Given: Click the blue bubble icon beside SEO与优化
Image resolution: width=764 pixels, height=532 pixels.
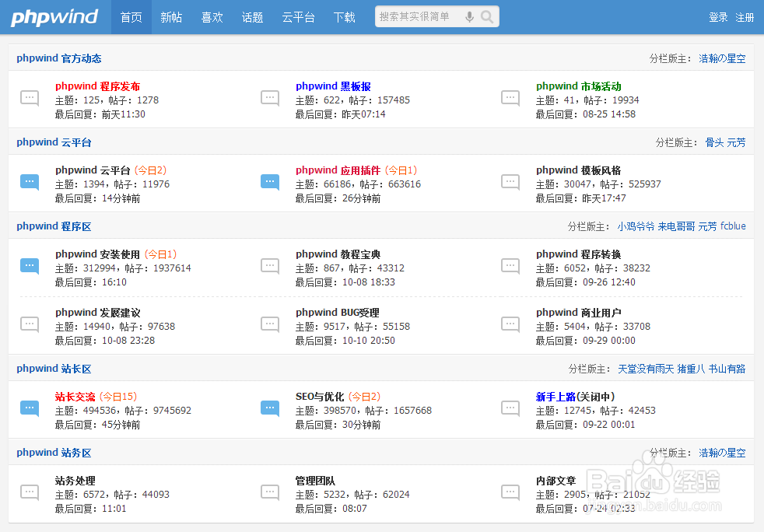Looking at the screenshot, I should [x=270, y=409].
